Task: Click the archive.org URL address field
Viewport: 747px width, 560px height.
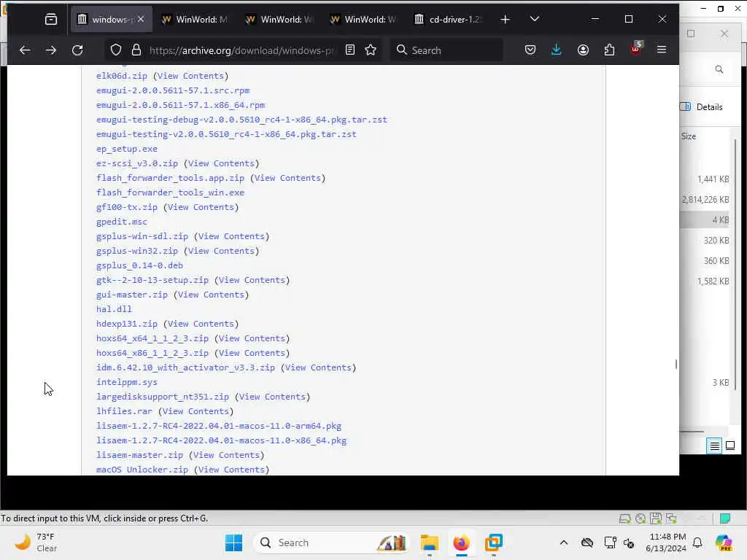Action: tap(241, 50)
